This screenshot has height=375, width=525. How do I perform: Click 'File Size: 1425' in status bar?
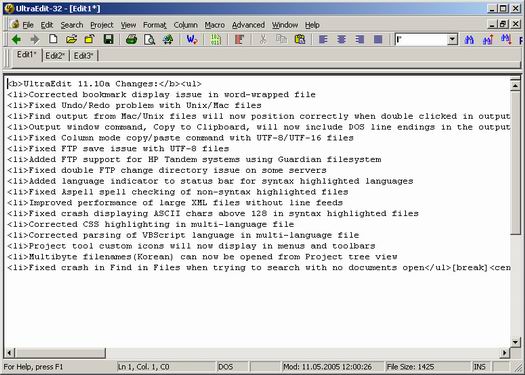point(427,367)
